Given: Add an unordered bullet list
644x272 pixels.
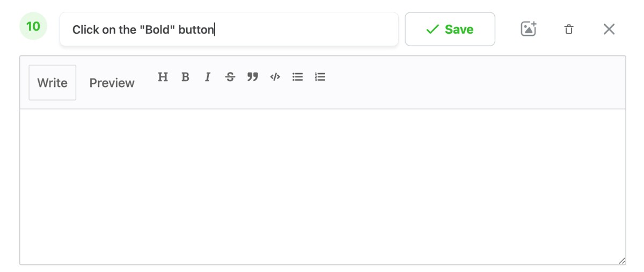Looking at the screenshot, I should (x=297, y=77).
